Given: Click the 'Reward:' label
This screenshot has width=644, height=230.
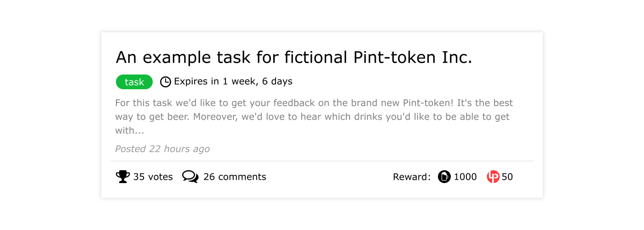Looking at the screenshot, I should click(411, 177).
